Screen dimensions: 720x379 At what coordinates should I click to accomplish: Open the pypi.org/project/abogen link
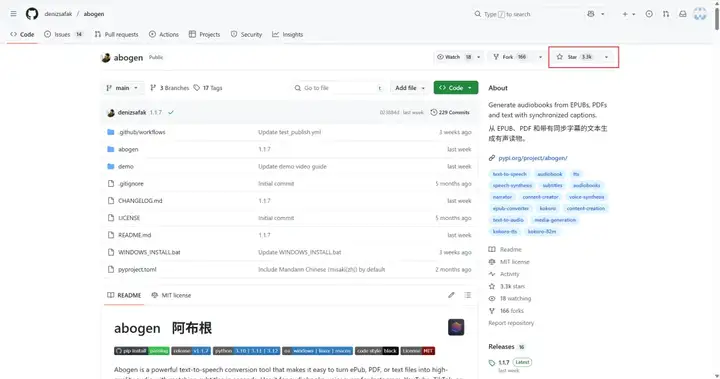[x=533, y=158]
